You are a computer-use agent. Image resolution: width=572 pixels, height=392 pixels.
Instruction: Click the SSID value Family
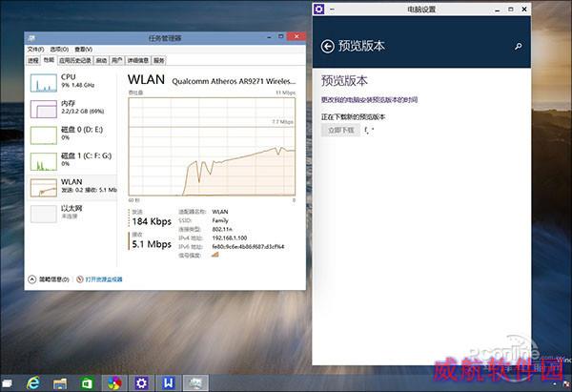(x=220, y=220)
